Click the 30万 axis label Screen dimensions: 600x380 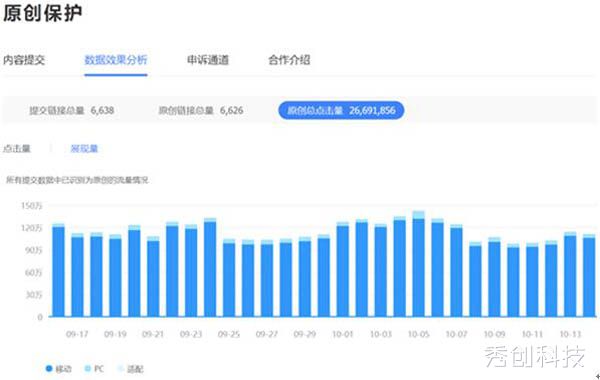pos(34,295)
